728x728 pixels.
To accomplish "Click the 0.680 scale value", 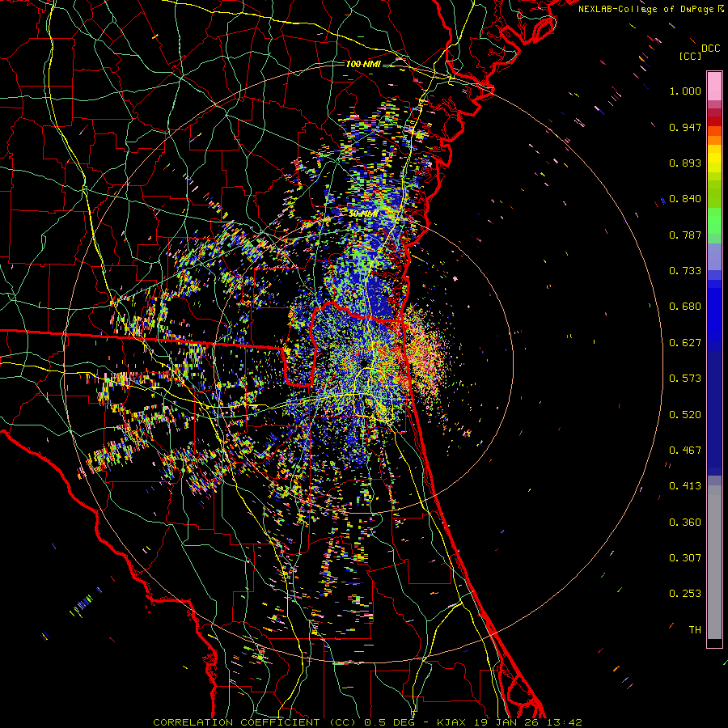I will coord(685,307).
